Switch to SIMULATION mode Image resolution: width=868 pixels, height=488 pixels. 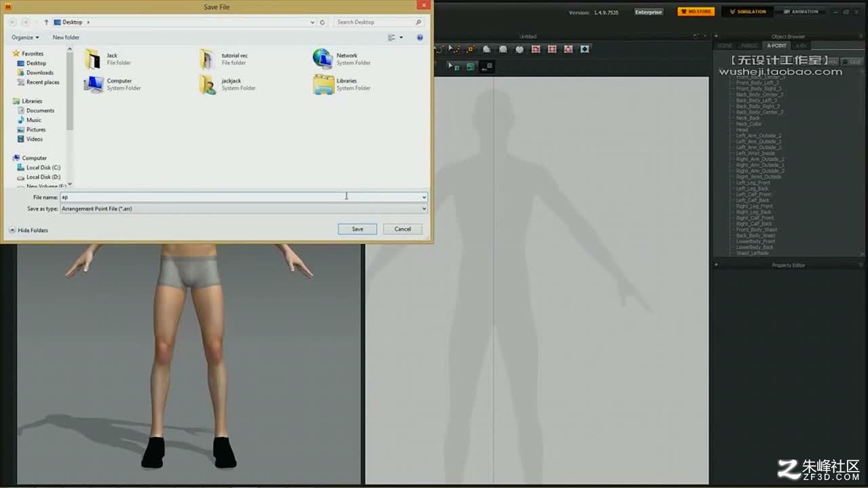tap(748, 12)
